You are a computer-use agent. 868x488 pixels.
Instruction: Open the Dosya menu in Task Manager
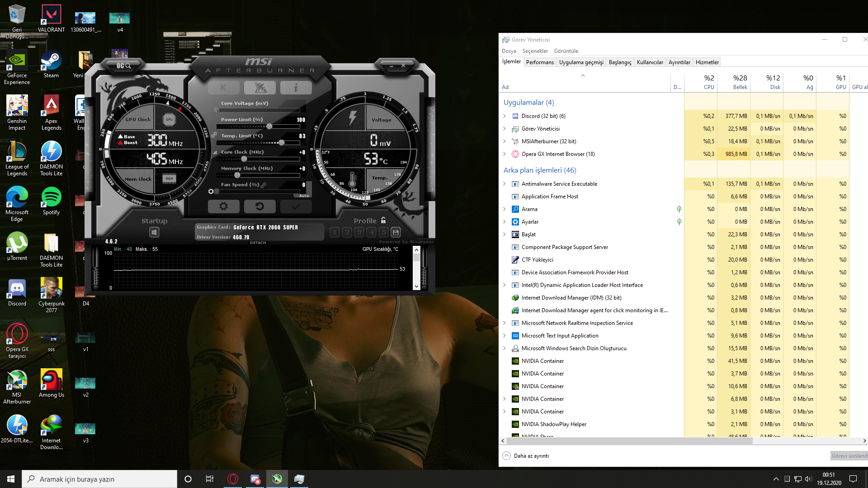[509, 51]
